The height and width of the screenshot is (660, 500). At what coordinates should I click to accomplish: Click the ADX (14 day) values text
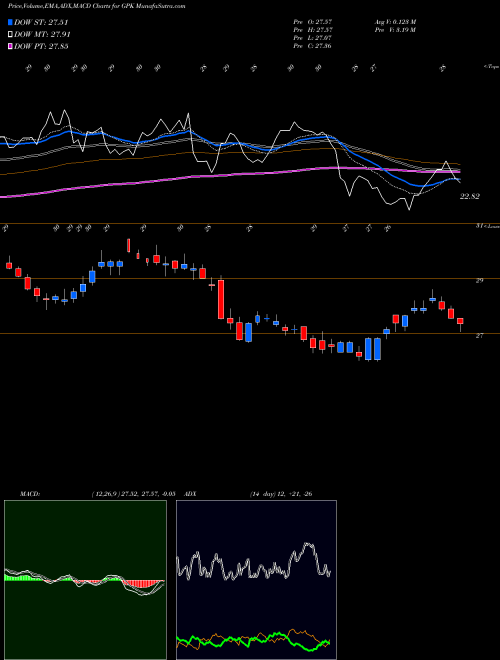(x=281, y=494)
